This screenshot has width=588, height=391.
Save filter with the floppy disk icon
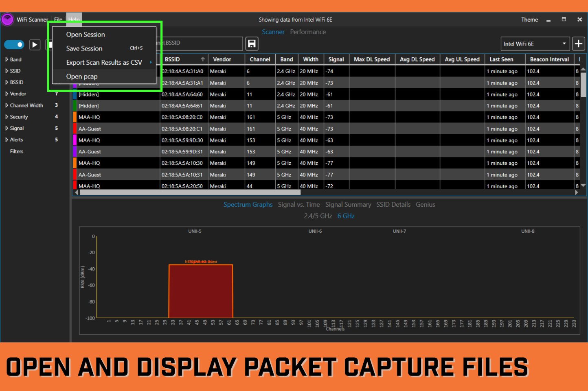(252, 44)
